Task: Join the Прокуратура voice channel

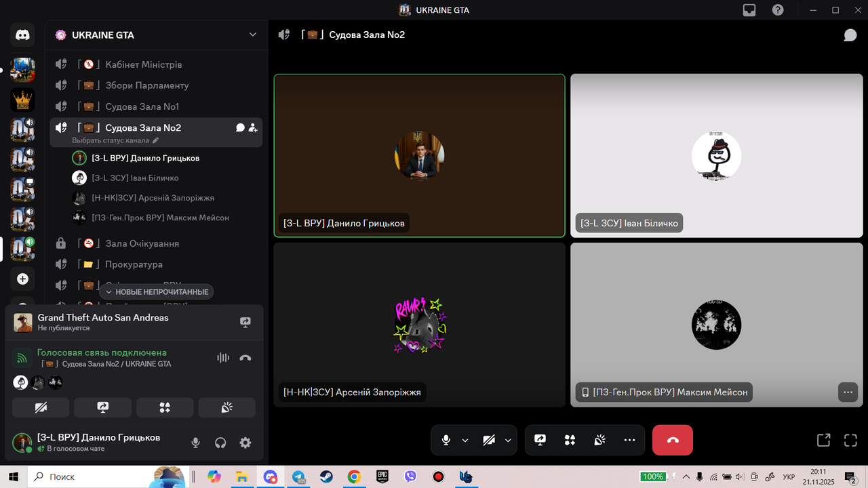Action: coord(156,264)
